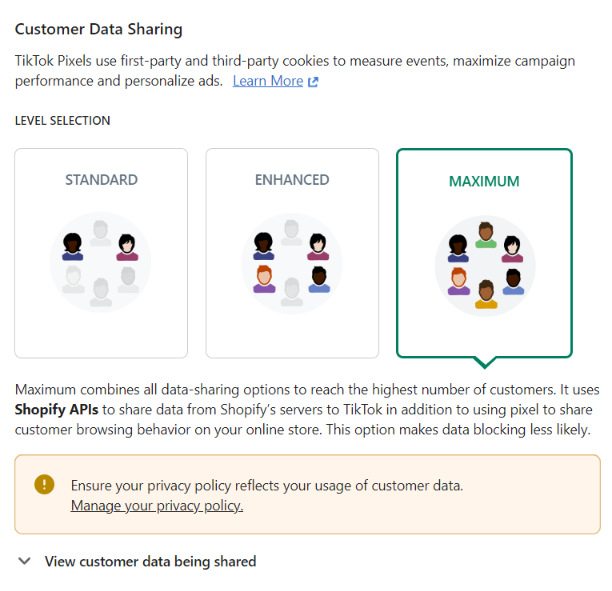Select the STANDARD level label
Image resolution: width=612 pixels, height=591 pixels.
tap(101, 180)
